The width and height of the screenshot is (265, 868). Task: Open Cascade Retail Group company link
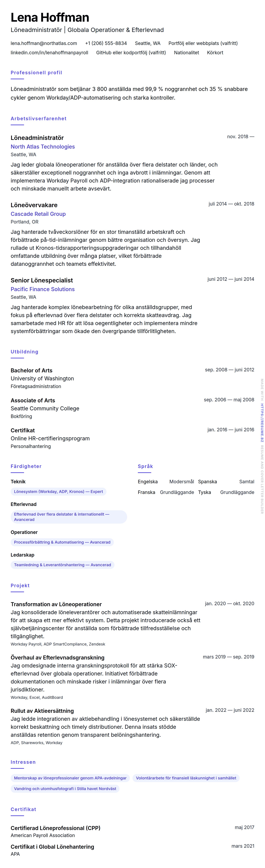(38, 214)
